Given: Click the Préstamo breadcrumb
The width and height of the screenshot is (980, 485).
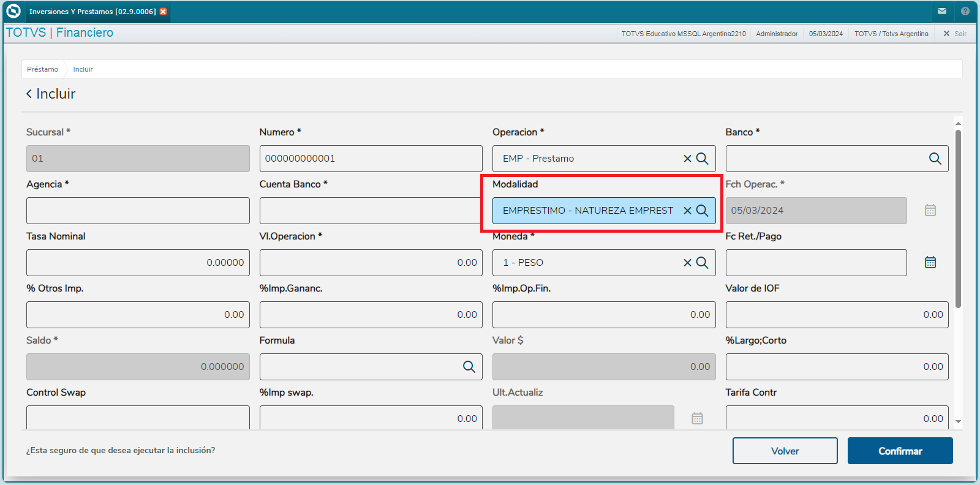Looking at the screenshot, I should click(43, 69).
